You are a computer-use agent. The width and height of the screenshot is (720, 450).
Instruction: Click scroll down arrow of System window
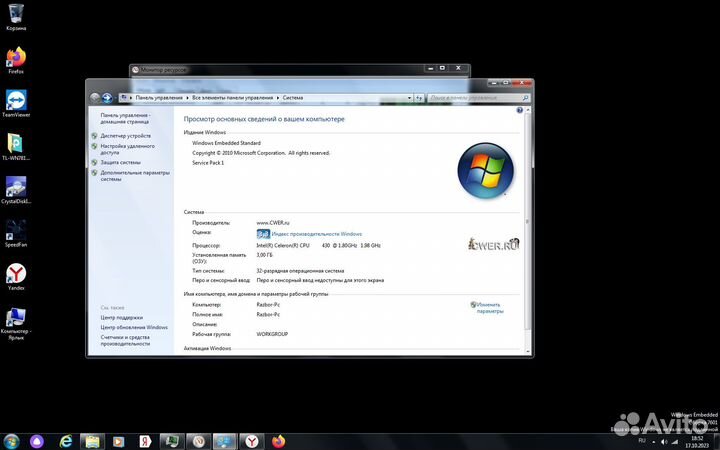[527, 351]
